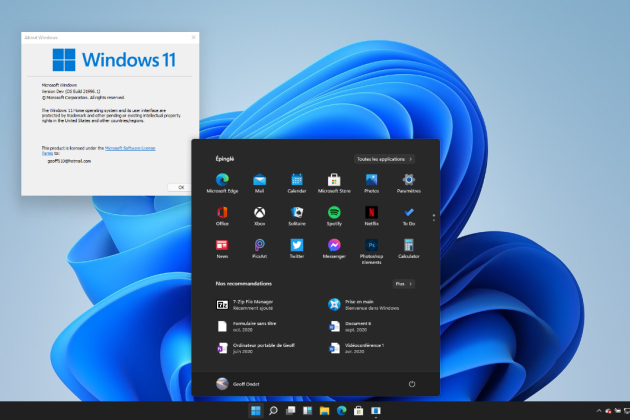
Task: Launch the Office app
Action: click(x=222, y=216)
